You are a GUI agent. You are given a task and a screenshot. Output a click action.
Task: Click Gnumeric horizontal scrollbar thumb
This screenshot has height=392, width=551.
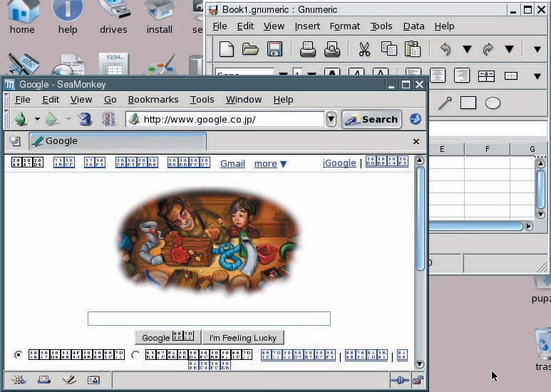(476, 226)
